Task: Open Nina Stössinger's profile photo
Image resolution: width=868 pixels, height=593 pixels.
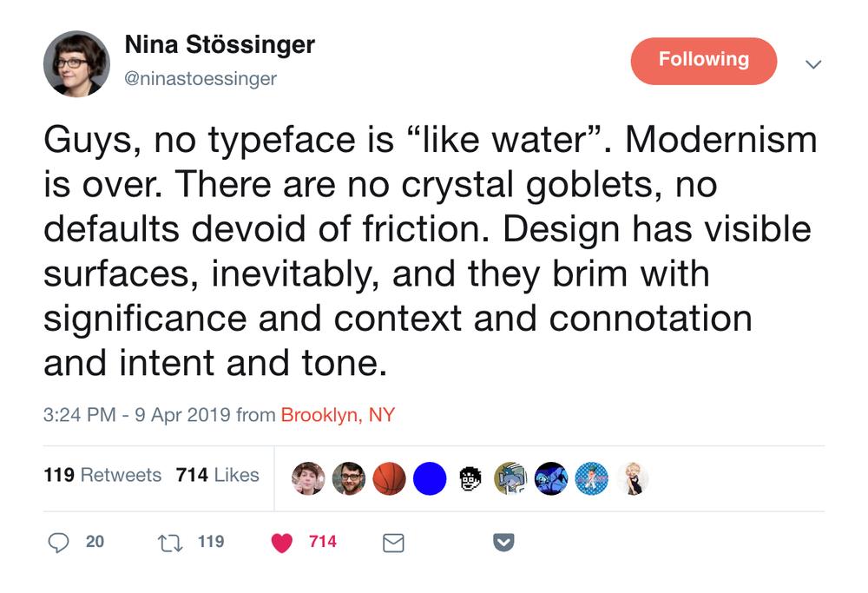Action: pos(76,63)
